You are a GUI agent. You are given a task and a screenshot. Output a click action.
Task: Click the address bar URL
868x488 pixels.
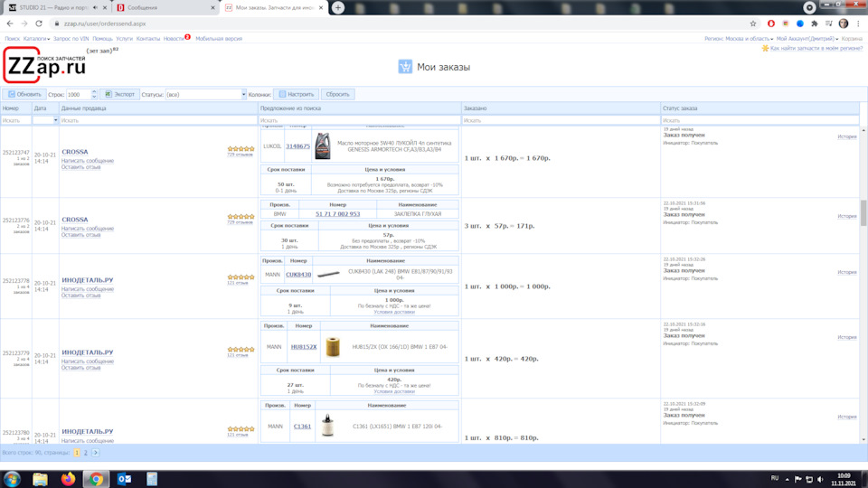[x=105, y=23]
